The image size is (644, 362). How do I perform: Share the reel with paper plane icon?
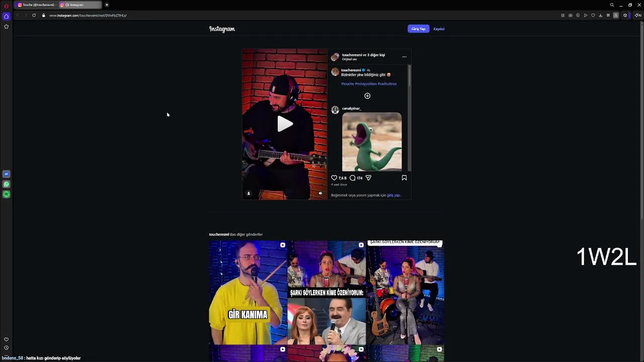pos(368,178)
